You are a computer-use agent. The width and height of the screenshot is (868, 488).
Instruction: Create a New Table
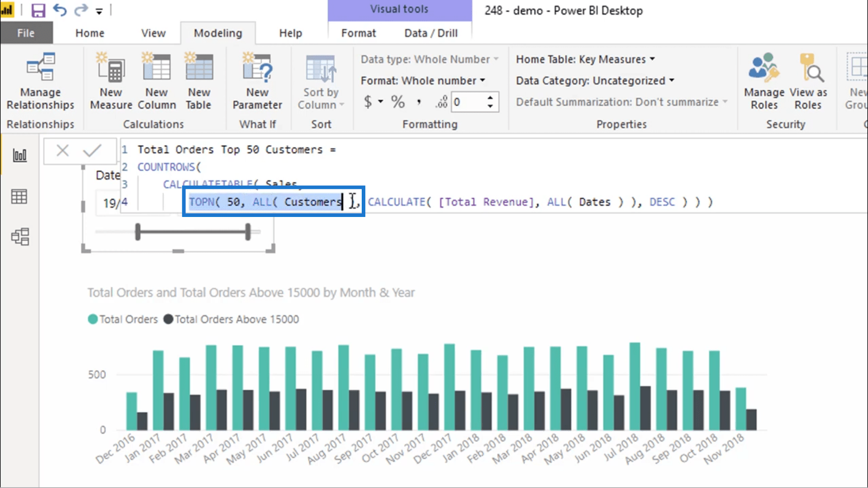coord(199,81)
